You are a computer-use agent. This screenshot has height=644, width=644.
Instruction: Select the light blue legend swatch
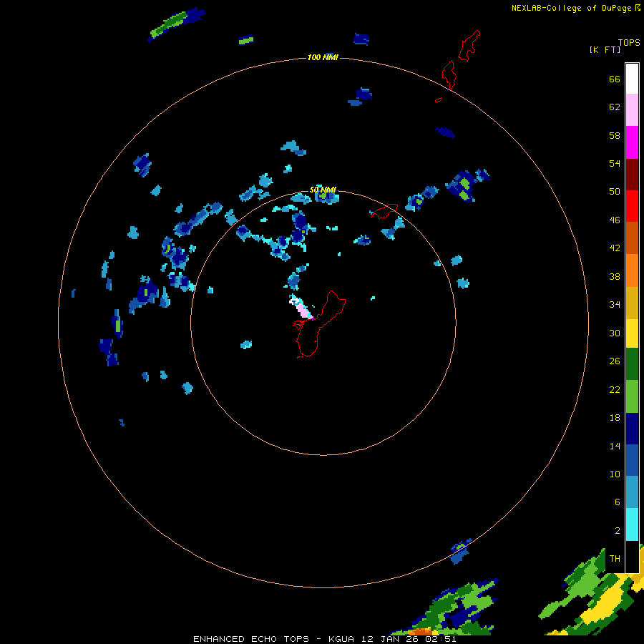point(632,492)
